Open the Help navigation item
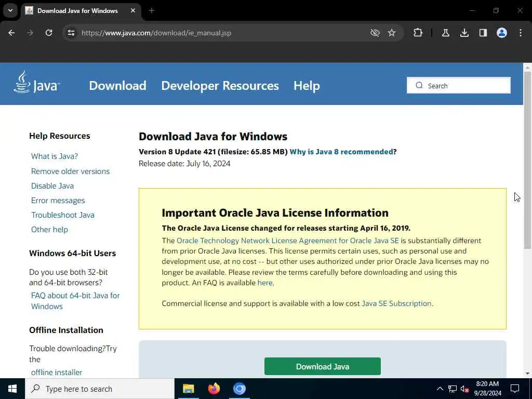 point(307,86)
